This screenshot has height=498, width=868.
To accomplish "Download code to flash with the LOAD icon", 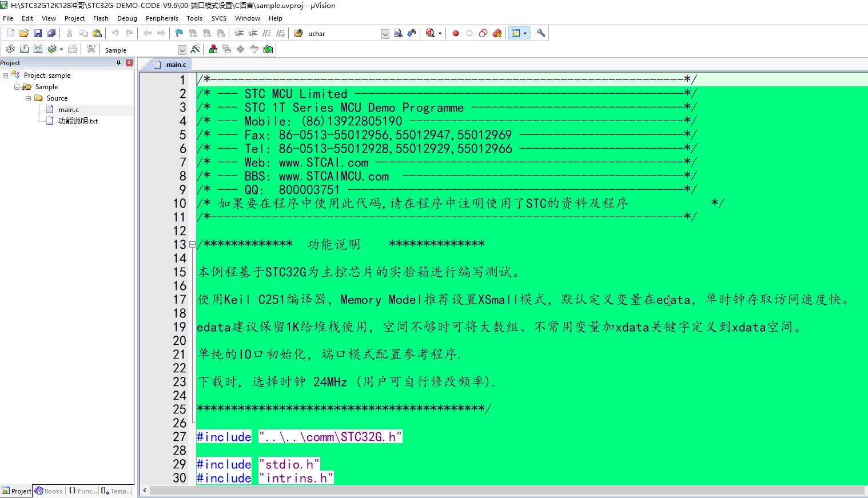I will 91,49.
